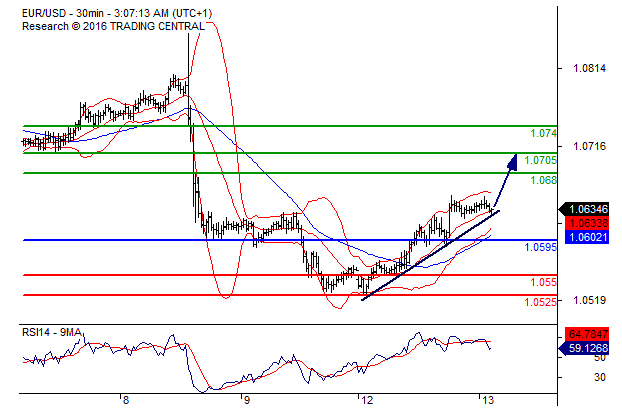Screen dimensions: 622x411
Task: Click date label 8 on time axis
Action: pyautogui.click(x=126, y=400)
